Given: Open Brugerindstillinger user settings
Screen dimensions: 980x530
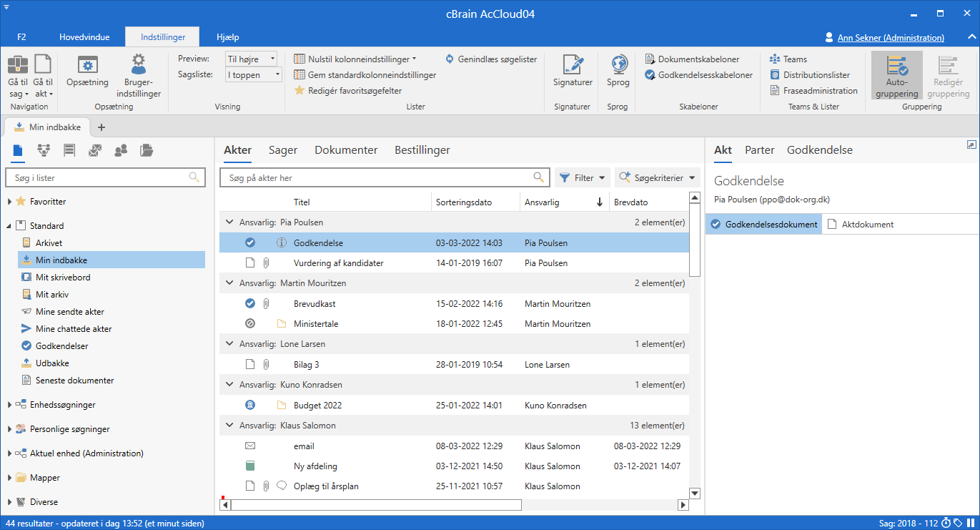Looking at the screenshot, I should point(139,76).
